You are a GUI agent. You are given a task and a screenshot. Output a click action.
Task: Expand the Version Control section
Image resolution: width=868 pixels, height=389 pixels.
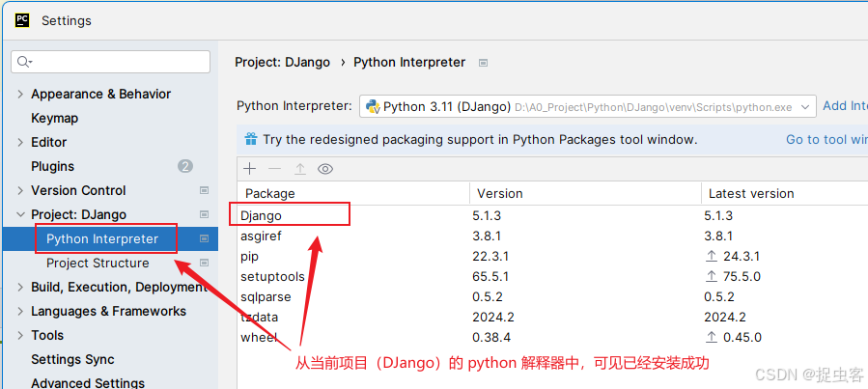tap(20, 190)
